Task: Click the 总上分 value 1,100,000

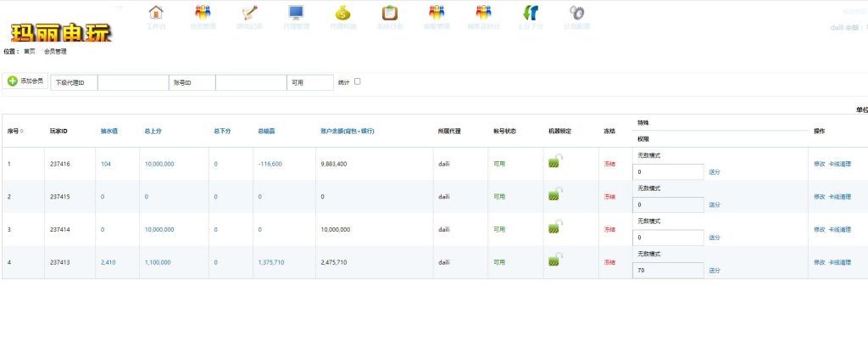Action: tap(158, 262)
